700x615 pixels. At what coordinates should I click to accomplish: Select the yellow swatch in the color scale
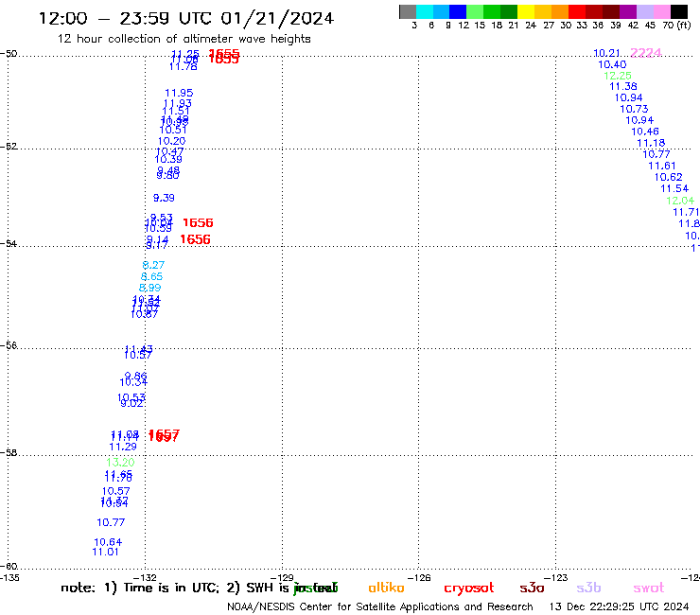(526, 12)
